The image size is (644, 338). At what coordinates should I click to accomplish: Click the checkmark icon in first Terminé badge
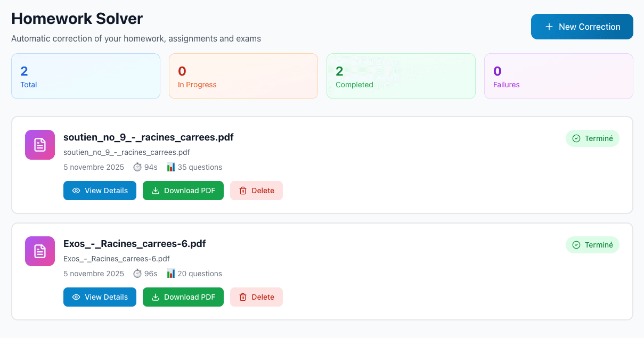click(576, 138)
